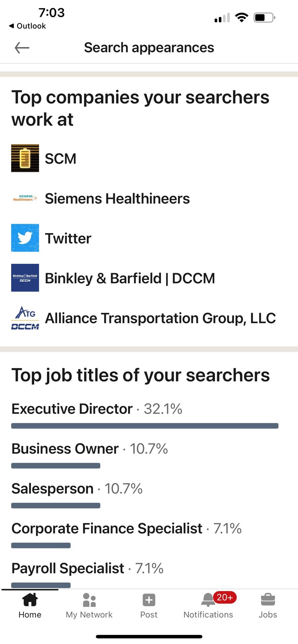Select the Corporate Finance Specialist job title

point(107,529)
